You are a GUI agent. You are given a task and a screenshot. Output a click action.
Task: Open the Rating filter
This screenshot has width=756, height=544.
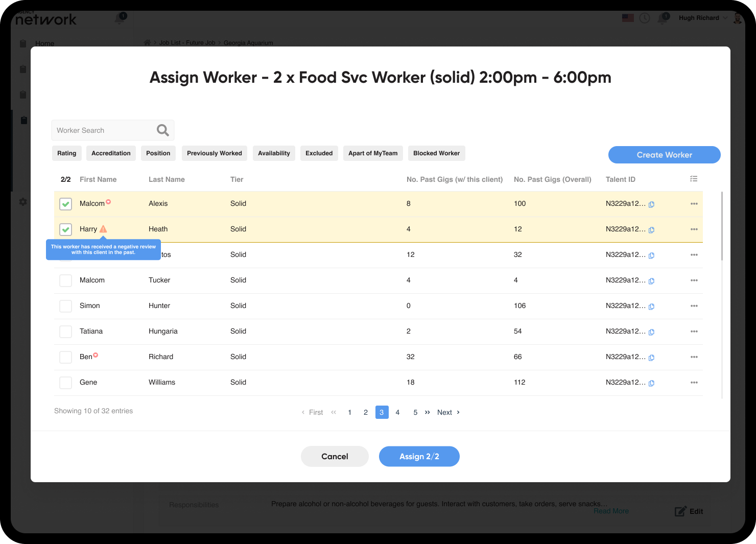click(x=66, y=153)
